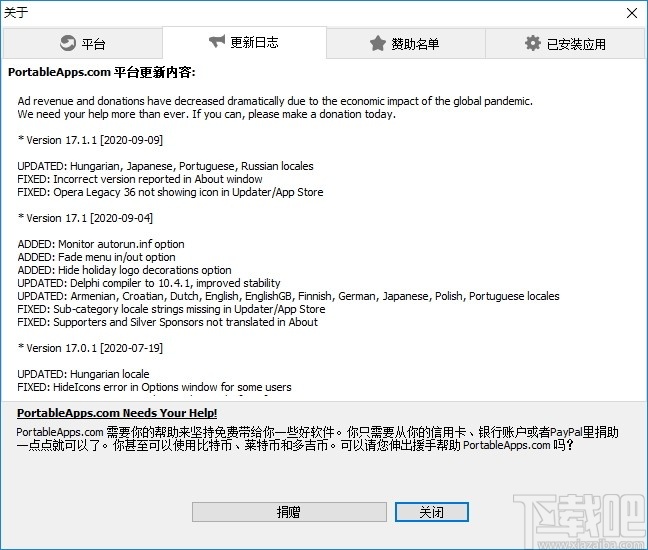
Task: Open the PortableApps.com Needs Your Help link
Action: tap(117, 413)
